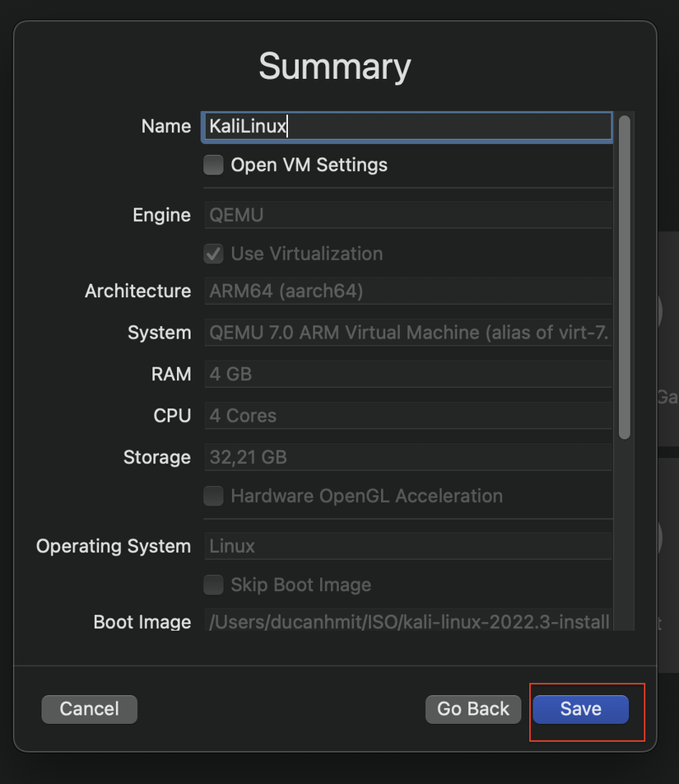Screen dimensions: 679x784
Task: Click the Go Back button
Action: [x=473, y=709]
